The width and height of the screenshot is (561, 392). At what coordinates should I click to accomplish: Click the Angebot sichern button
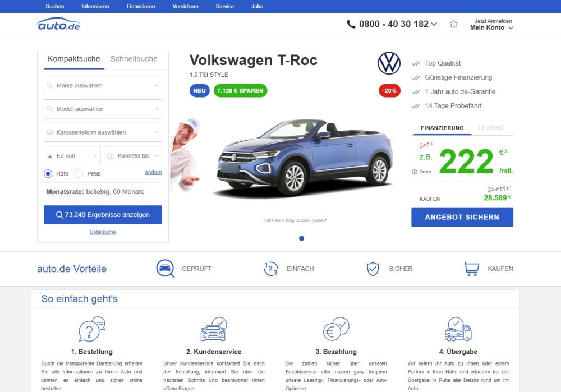[462, 217]
